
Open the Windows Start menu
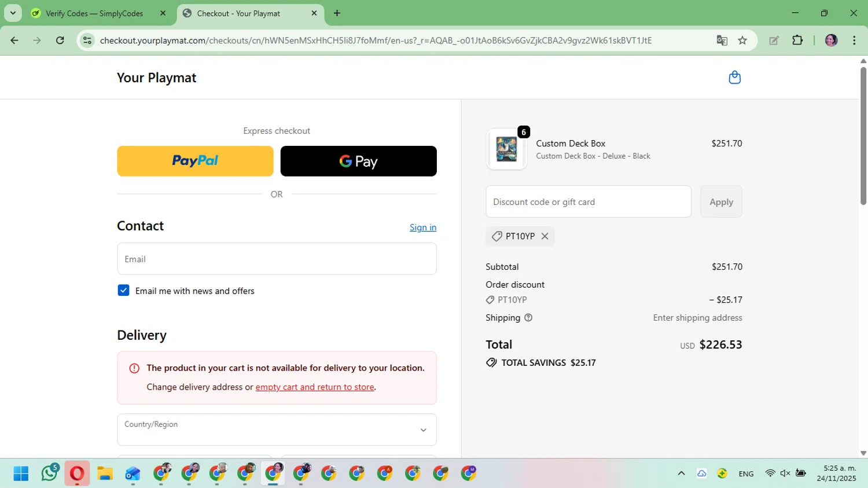click(x=21, y=474)
